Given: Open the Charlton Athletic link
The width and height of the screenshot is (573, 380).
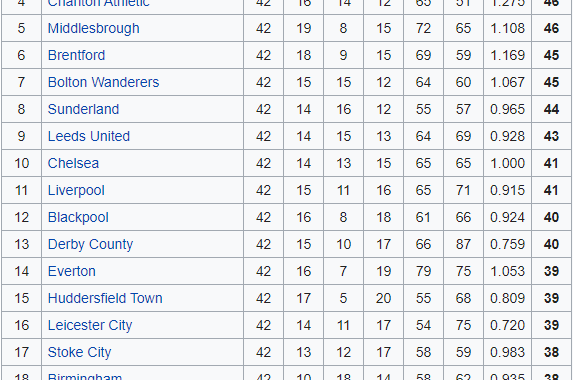Looking at the screenshot, I should click(99, 4).
